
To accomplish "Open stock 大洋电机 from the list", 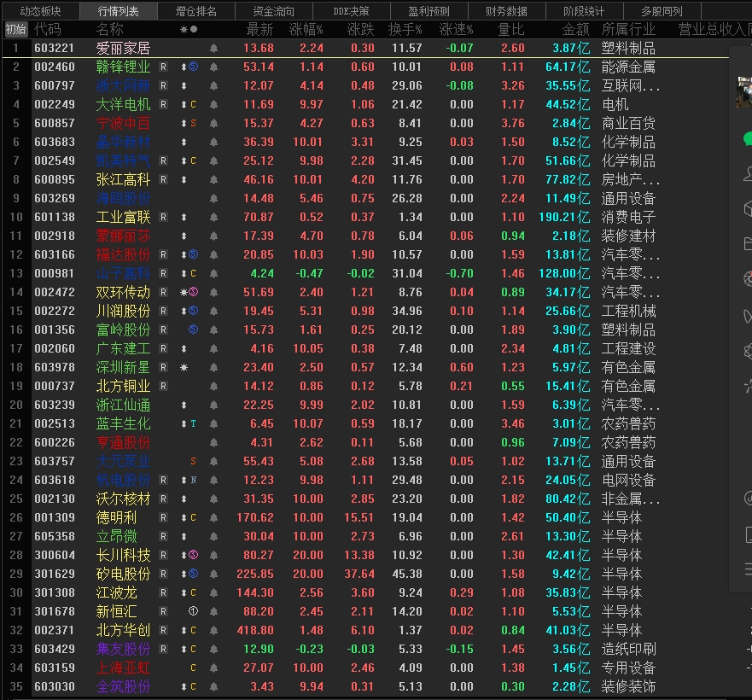I will click(x=123, y=105).
